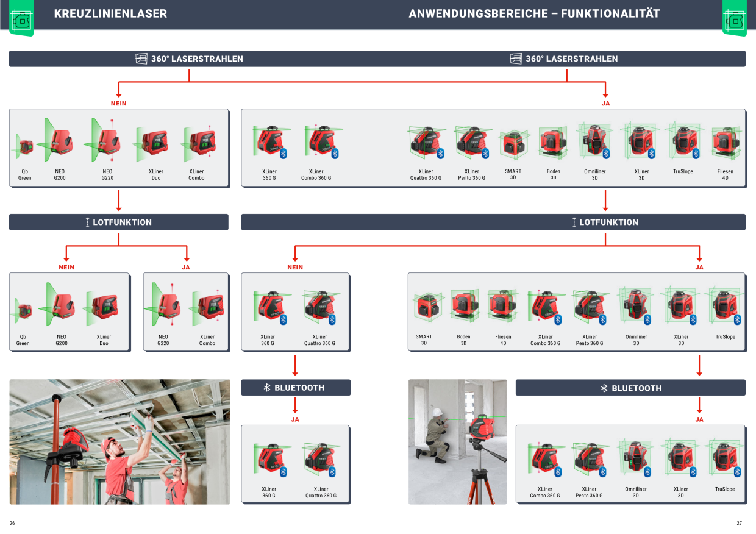Select the XLiner Duo image in the 360° NEIN panel
This screenshot has width=756, height=534.
coord(151,144)
